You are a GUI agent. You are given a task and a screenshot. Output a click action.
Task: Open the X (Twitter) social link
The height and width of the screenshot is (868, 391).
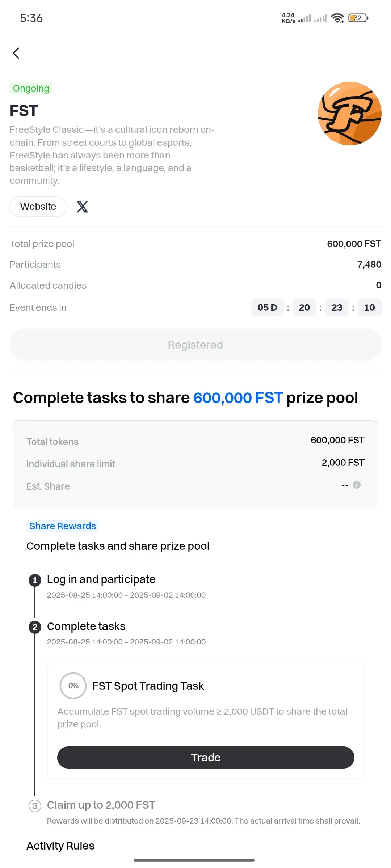(x=83, y=207)
